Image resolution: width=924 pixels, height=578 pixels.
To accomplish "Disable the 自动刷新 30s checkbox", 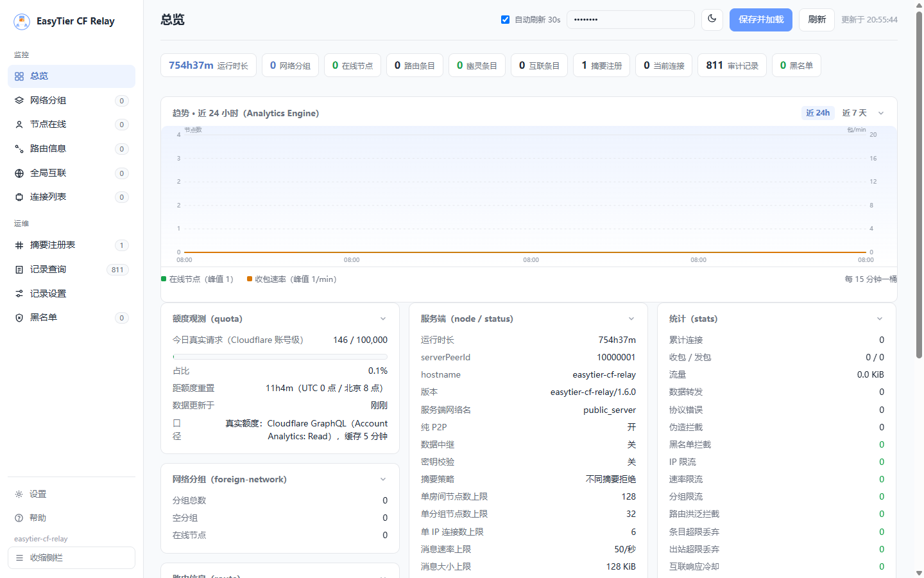I will [x=505, y=20].
